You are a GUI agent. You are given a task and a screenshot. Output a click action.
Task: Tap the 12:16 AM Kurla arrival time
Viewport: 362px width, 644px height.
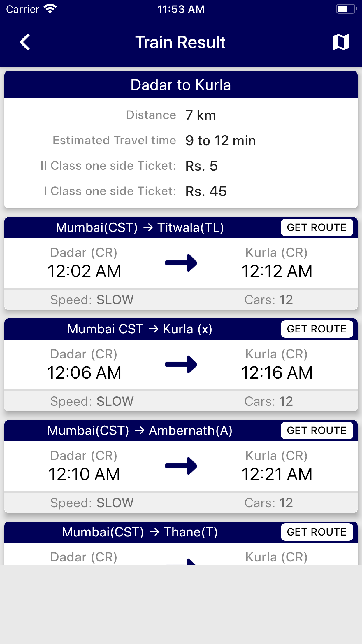tap(277, 372)
